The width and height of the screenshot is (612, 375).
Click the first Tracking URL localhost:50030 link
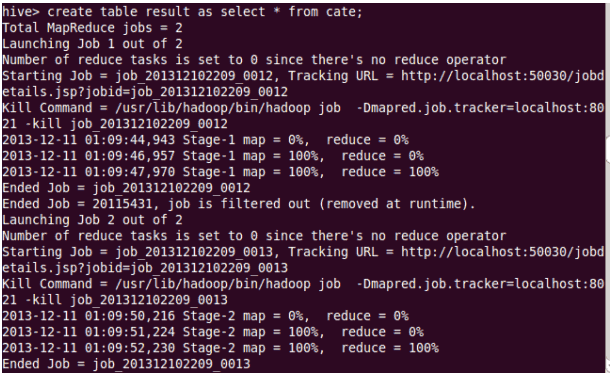coord(502,76)
